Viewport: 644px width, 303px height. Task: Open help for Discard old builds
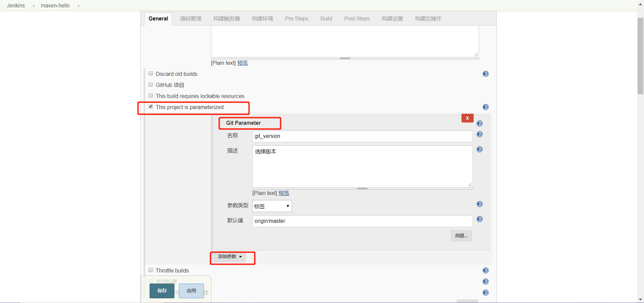[x=485, y=74]
